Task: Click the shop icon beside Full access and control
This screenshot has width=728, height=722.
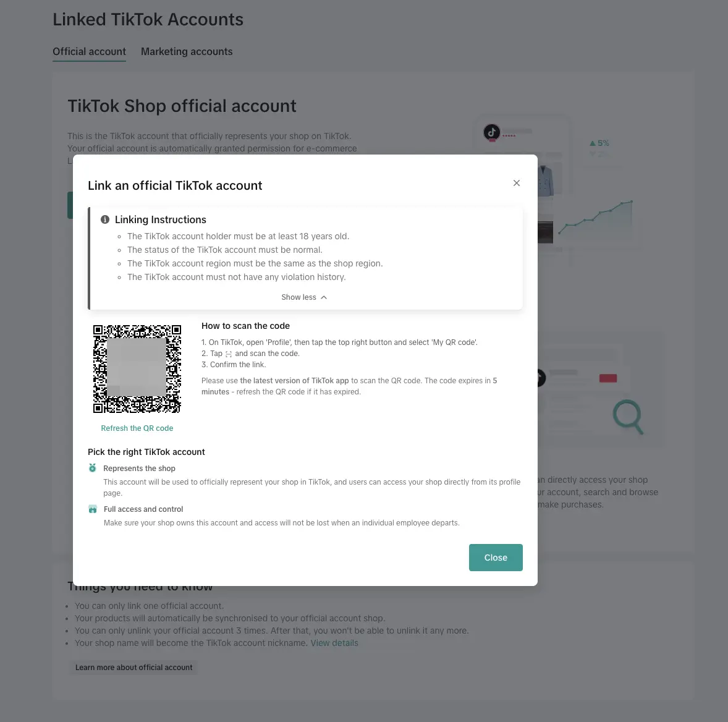Action: [x=93, y=509]
